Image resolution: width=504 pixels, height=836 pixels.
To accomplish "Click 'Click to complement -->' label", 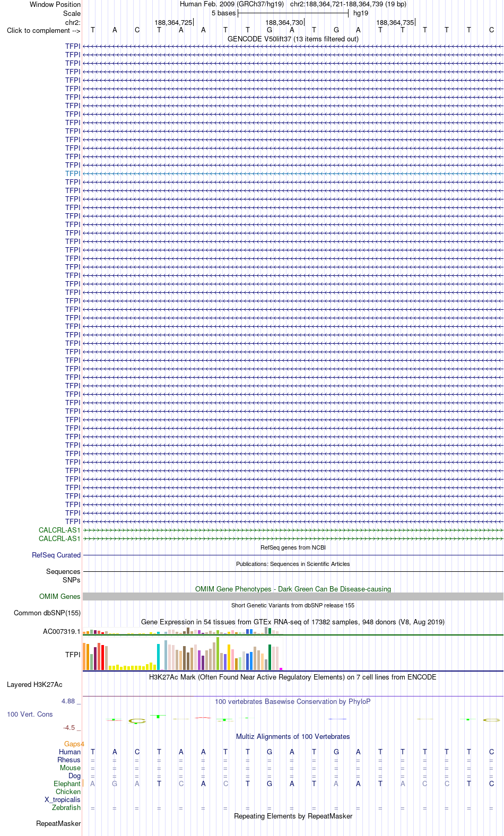I will coord(44,30).
